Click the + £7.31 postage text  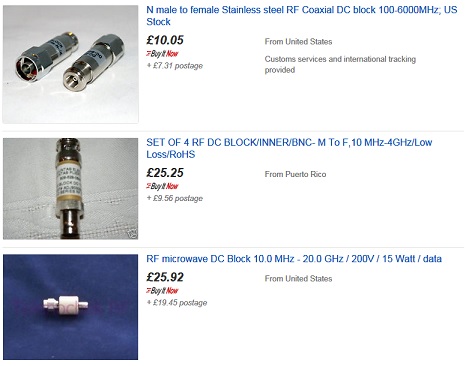[x=175, y=66]
